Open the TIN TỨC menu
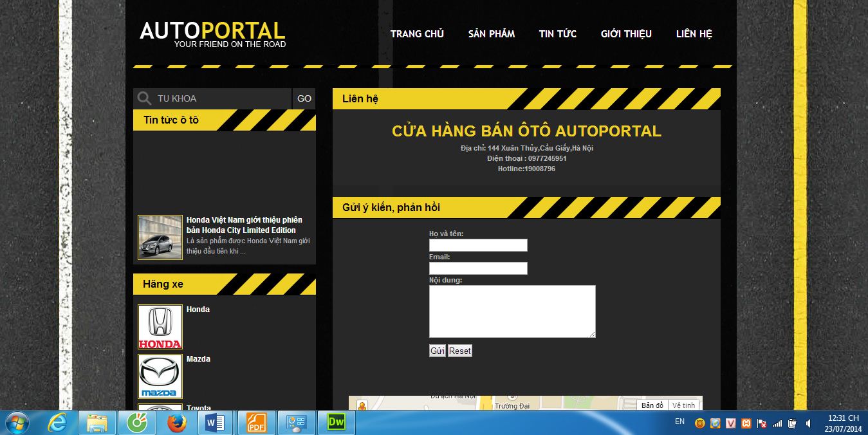 [558, 34]
